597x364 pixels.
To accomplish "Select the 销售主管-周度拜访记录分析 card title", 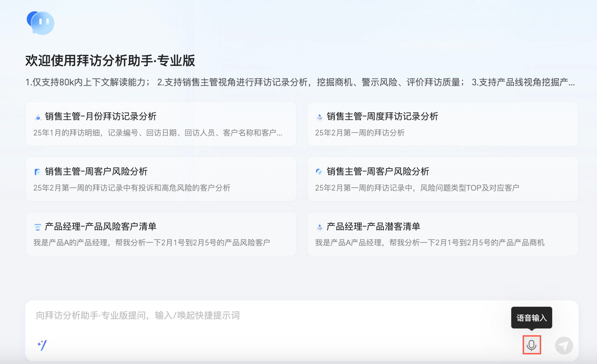I will click(382, 117).
